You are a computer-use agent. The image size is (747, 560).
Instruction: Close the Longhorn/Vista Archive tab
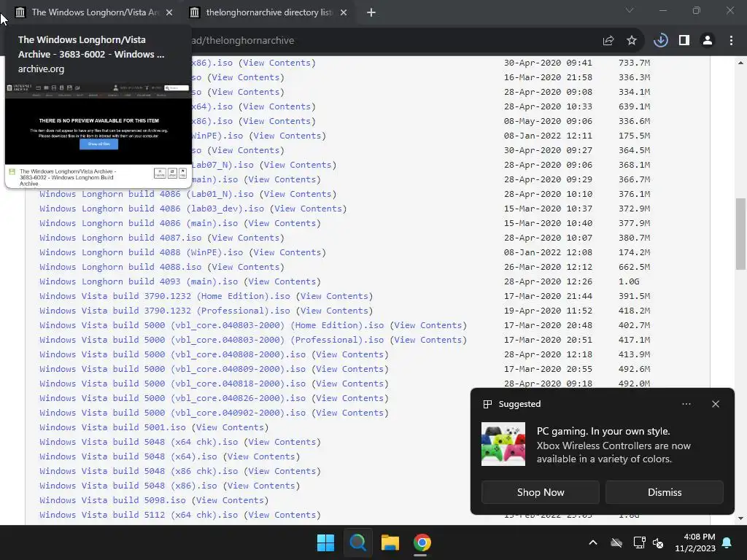click(x=169, y=12)
